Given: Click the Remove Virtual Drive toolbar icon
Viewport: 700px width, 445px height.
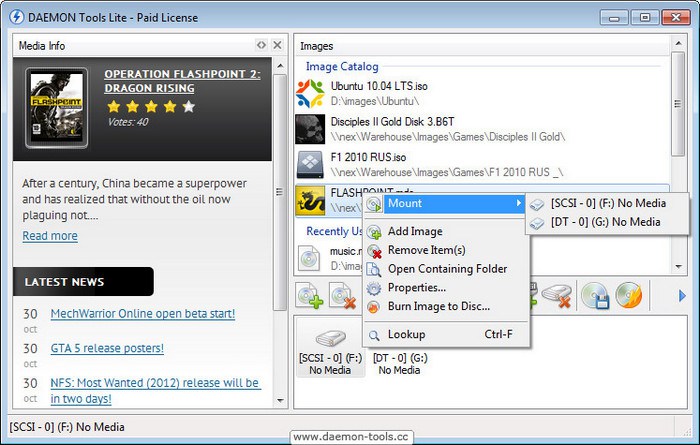Looking at the screenshot, I should coord(557,295).
